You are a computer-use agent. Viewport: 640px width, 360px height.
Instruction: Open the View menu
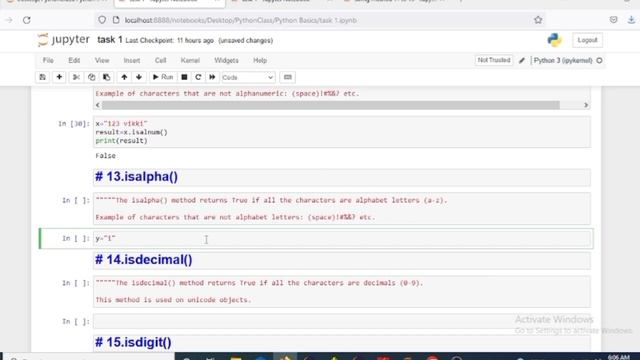[102, 60]
